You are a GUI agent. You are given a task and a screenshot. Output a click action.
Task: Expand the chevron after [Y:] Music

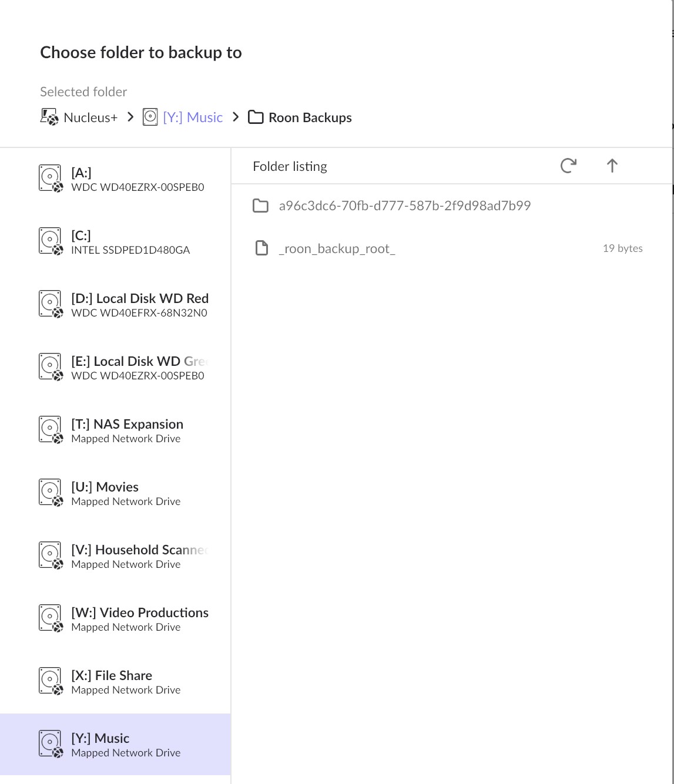point(236,117)
